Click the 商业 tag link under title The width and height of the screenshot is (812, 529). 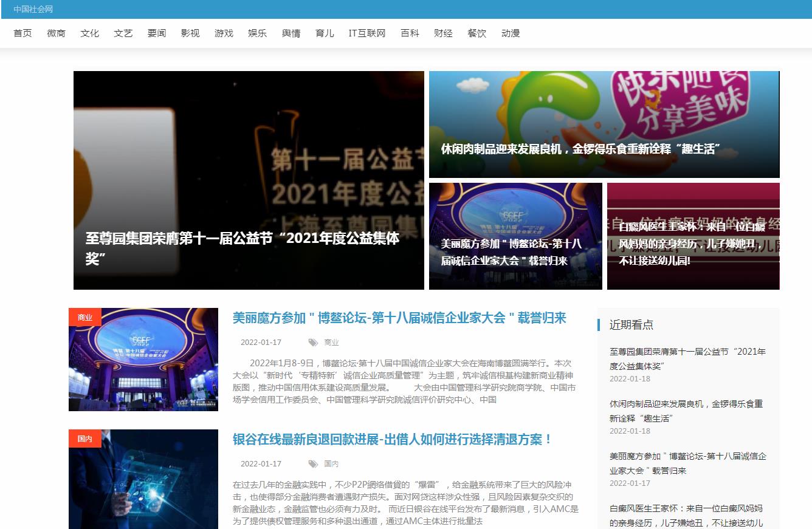(331, 343)
